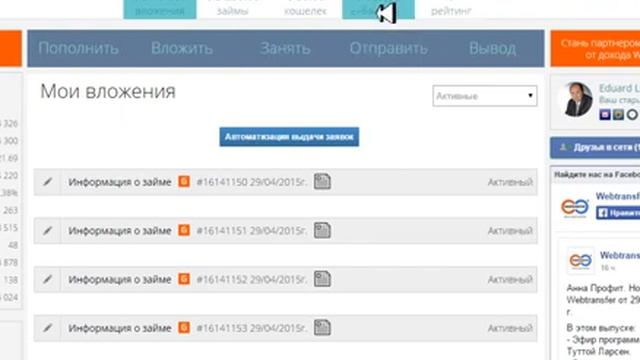Click second green badge under Eduard profile

click(x=618, y=115)
